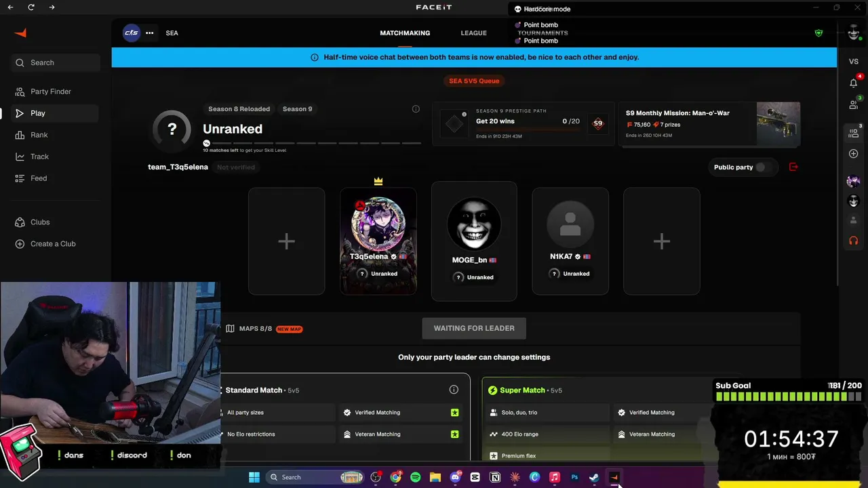This screenshot has height=488, width=868.
Task: Select the Season 8 Reloaded tab
Action: tap(239, 109)
